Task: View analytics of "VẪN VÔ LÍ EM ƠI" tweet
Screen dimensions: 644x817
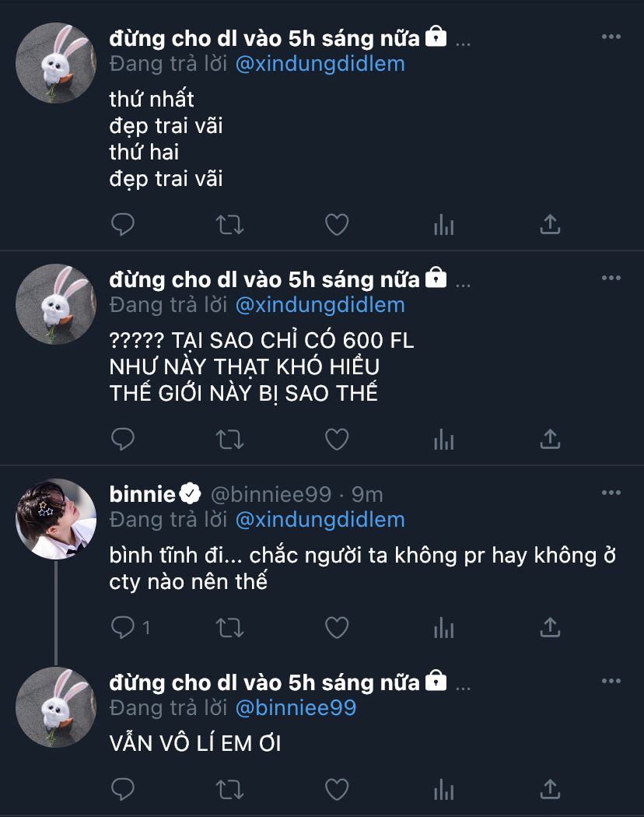Action: pyautogui.click(x=444, y=790)
